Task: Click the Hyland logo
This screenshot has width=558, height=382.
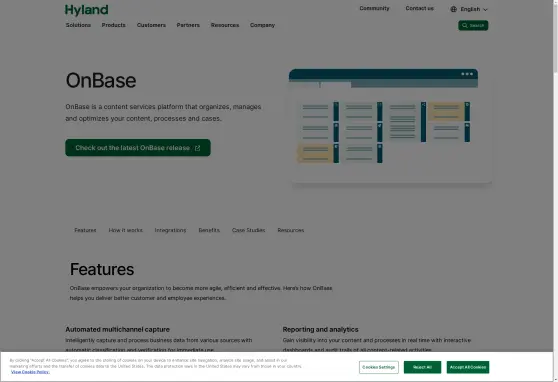Action: [x=86, y=10]
